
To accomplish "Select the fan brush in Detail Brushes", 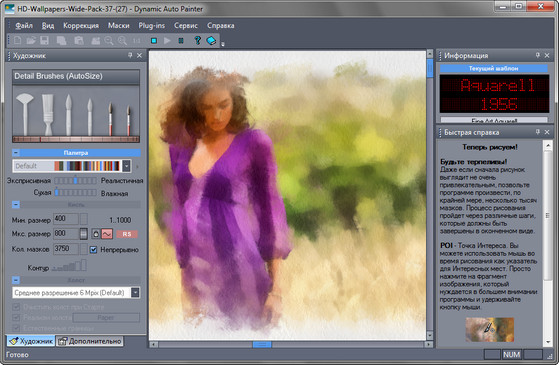I will coord(25,114).
